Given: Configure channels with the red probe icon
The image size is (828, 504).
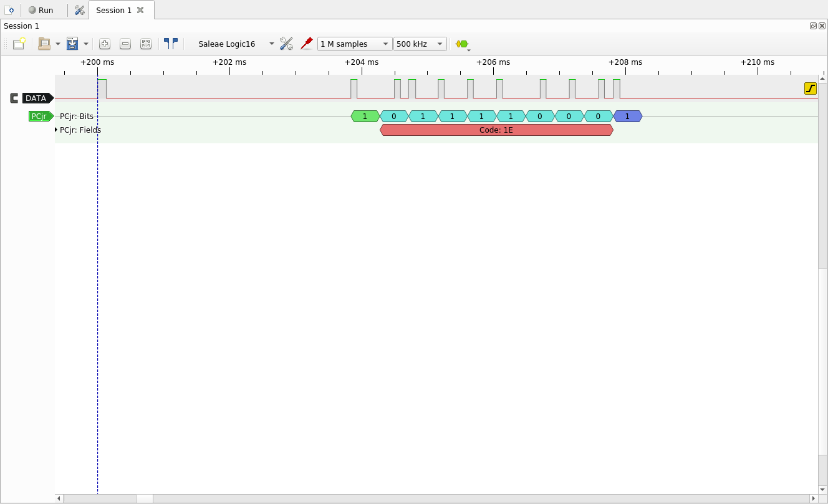Looking at the screenshot, I should pyautogui.click(x=306, y=44).
